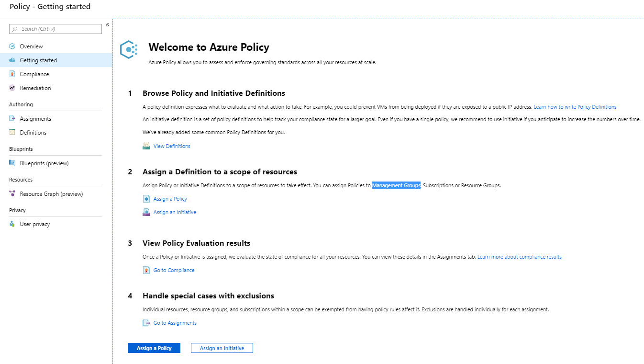Click the Overview hexagon icon in sidebar
The height and width of the screenshot is (364, 644).
click(x=12, y=46)
